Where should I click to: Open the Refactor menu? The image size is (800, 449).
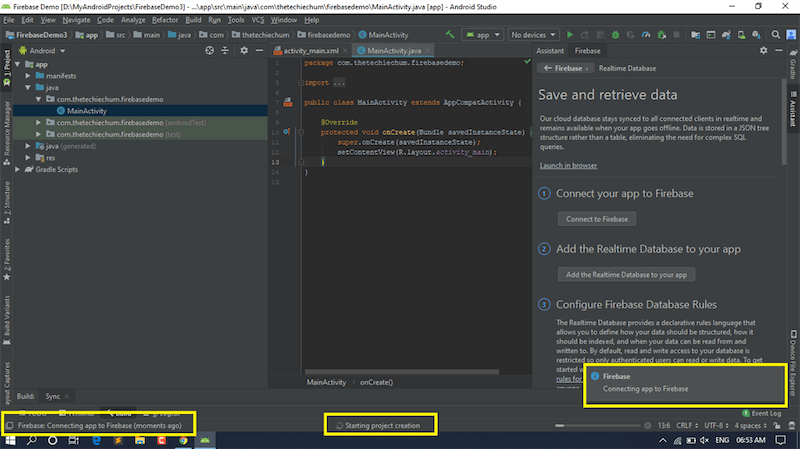[164, 19]
